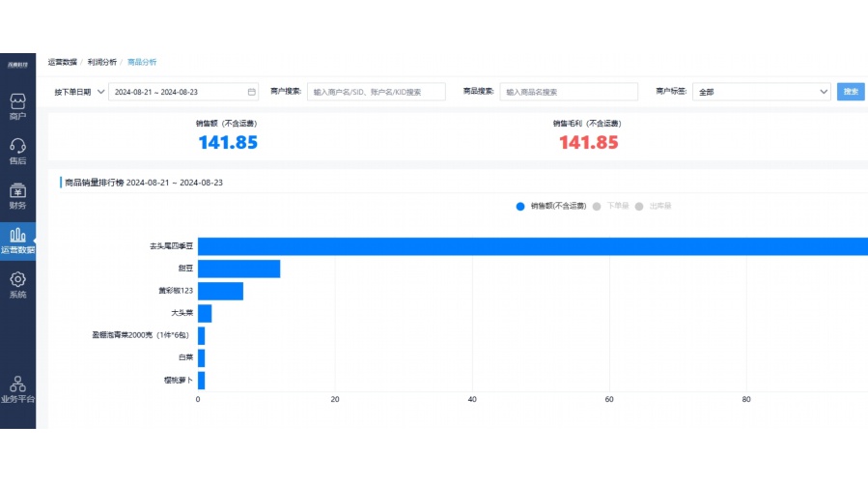
Task: Navigate to 运营数据 breadcrumb
Action: (62, 62)
